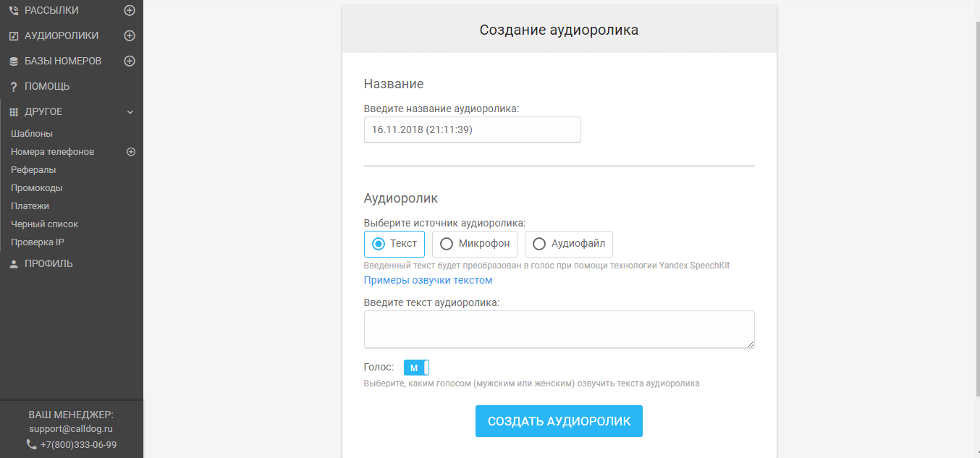Click the Профиль user icon

(13, 264)
